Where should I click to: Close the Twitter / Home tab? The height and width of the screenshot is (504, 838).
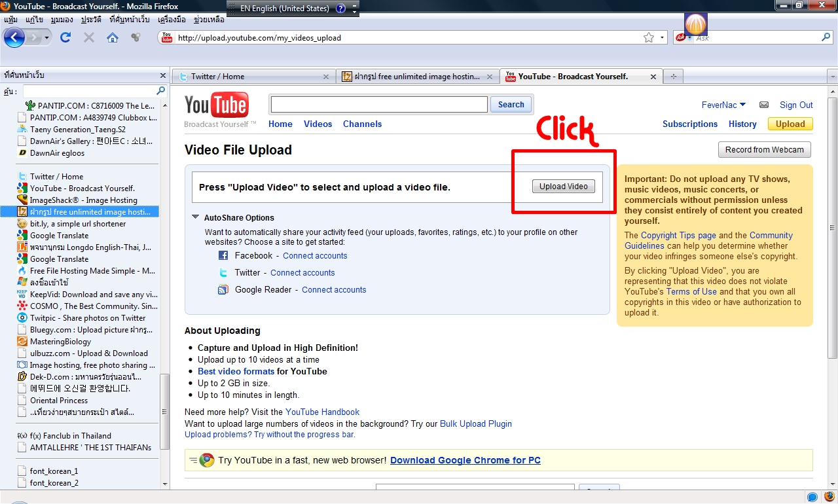(x=326, y=77)
